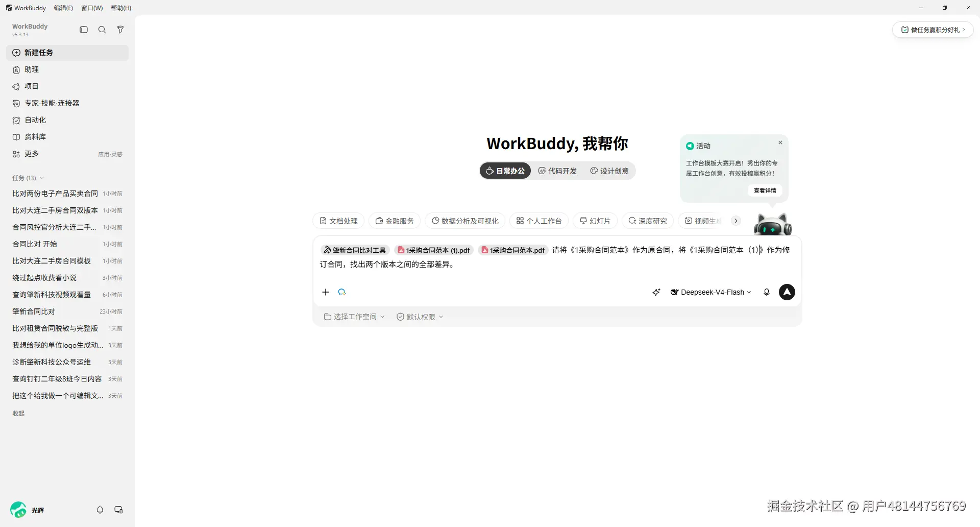Open the 助理 assistant section
This screenshot has height=527, width=980.
67,69
